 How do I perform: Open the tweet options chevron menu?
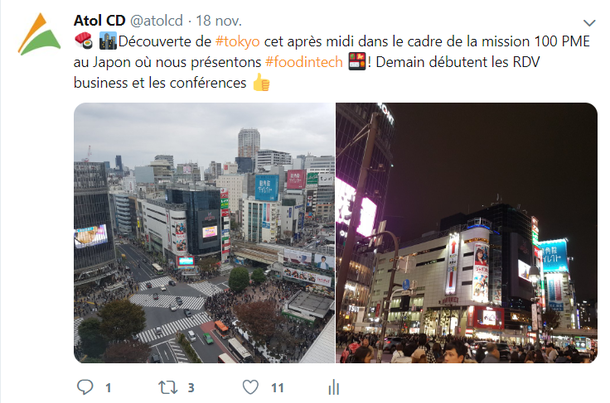pyautogui.click(x=589, y=23)
